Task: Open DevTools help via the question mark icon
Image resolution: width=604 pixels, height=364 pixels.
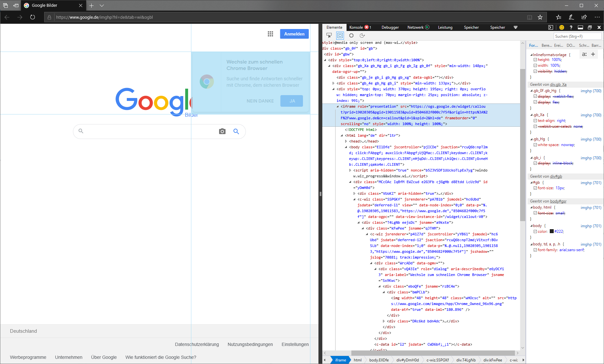Action: (571, 27)
